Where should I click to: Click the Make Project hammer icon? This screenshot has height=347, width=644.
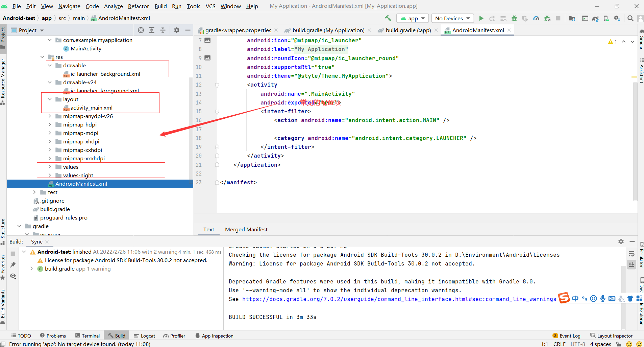coord(388,18)
